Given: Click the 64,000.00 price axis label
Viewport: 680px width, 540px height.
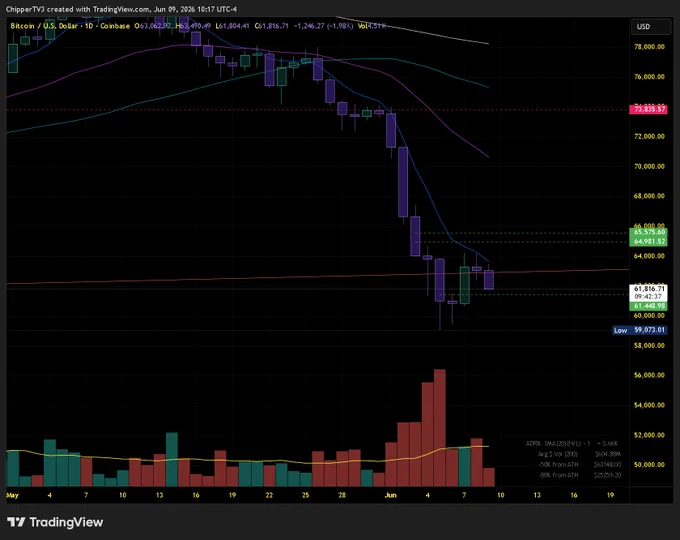Looking at the screenshot, I should 649,256.
